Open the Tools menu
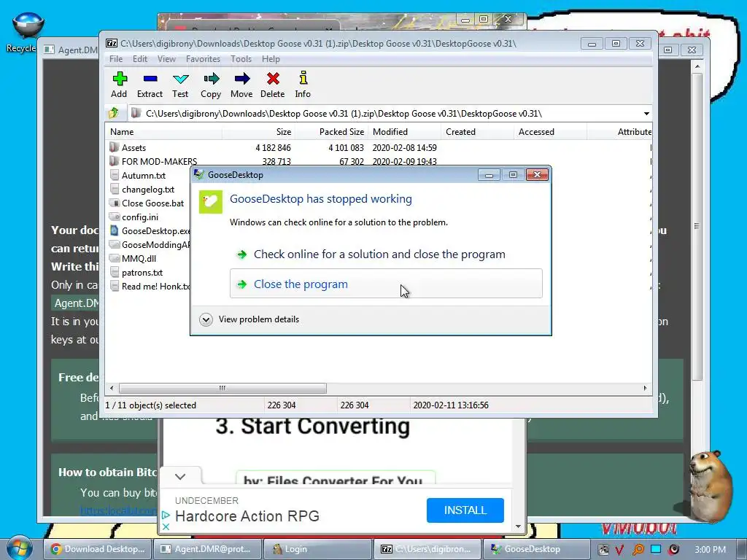The height and width of the screenshot is (560, 747). 241,59
